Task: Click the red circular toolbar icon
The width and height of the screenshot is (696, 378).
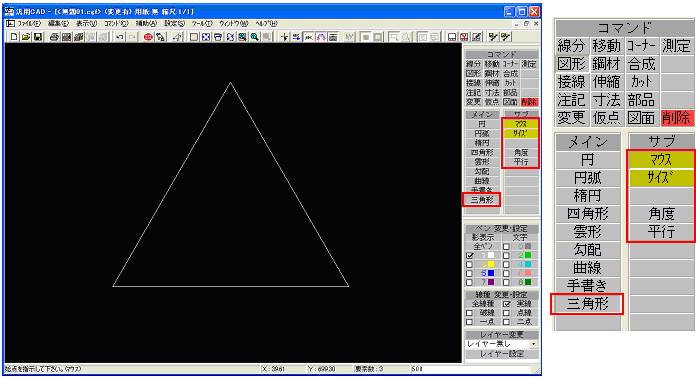Action: pos(148,37)
